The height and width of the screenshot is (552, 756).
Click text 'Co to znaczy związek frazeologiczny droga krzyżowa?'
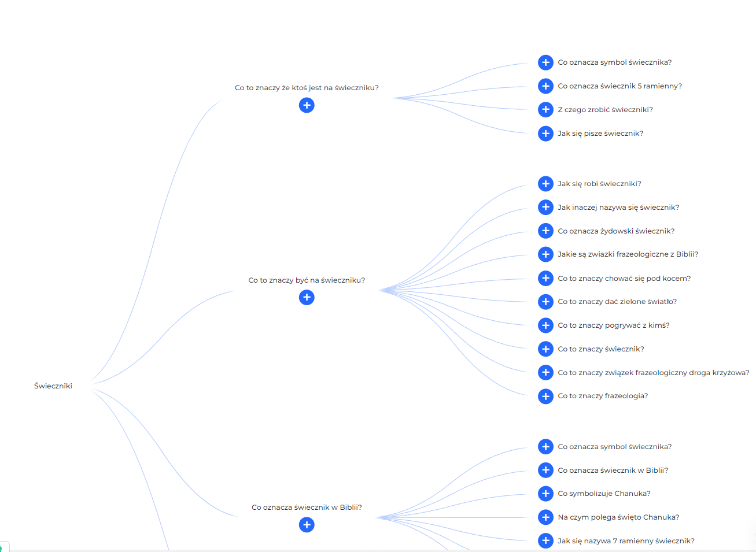pos(654,373)
